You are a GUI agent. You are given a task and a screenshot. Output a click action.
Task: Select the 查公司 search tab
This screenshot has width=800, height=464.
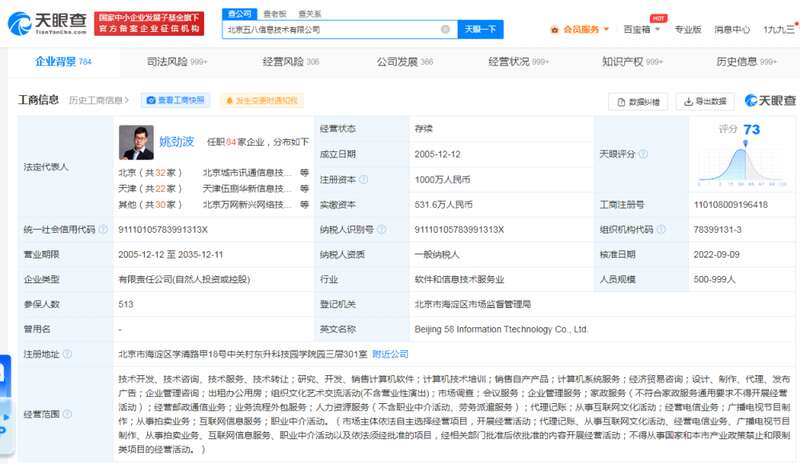click(x=239, y=14)
